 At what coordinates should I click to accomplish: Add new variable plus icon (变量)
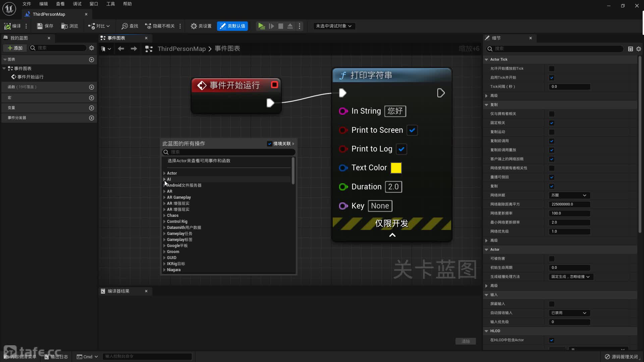(x=92, y=108)
